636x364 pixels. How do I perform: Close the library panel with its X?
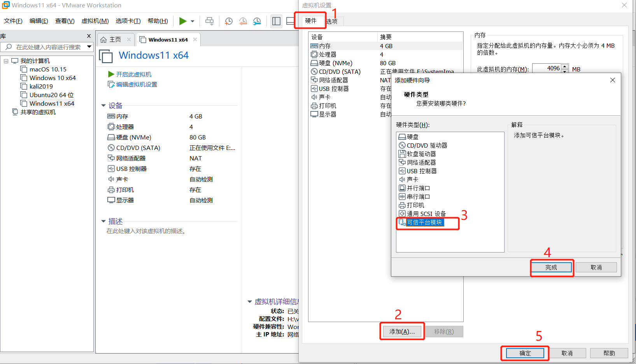(x=89, y=36)
